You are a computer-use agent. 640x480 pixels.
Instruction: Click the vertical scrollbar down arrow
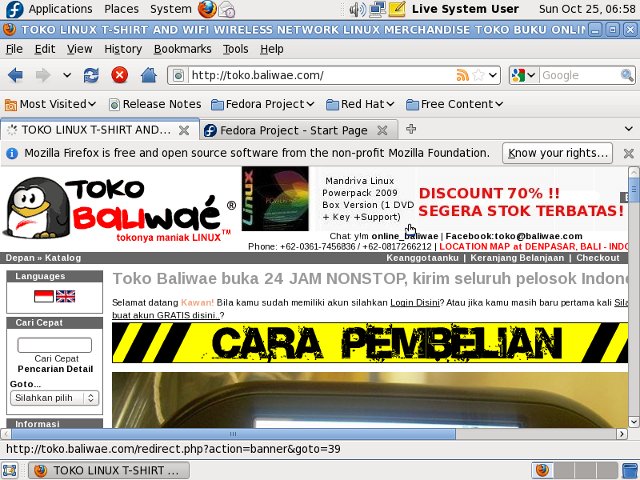click(x=634, y=422)
